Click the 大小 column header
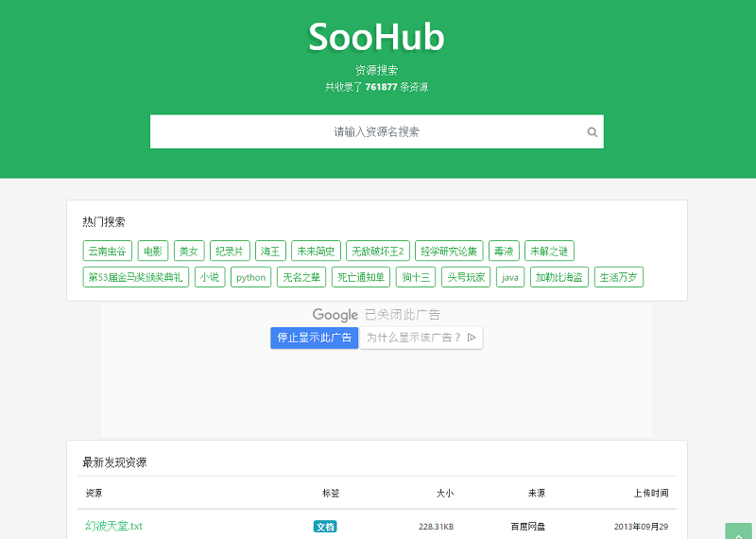 click(444, 493)
